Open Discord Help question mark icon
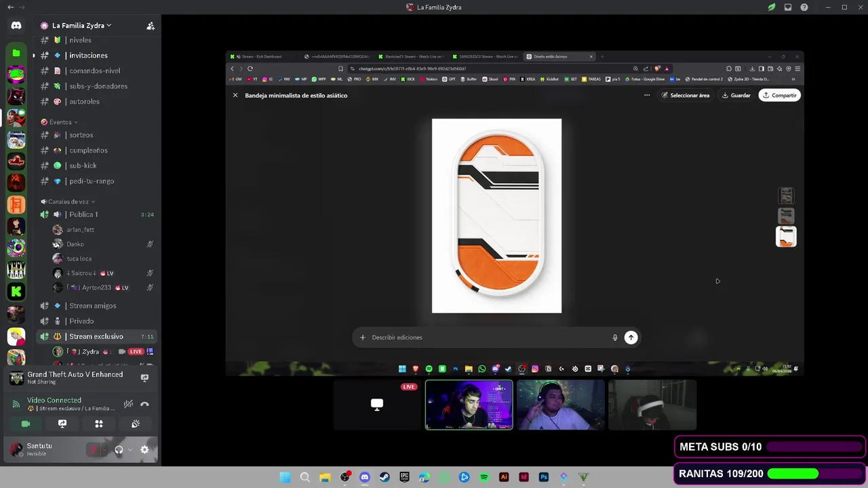The width and height of the screenshot is (868, 488). pos(804,7)
